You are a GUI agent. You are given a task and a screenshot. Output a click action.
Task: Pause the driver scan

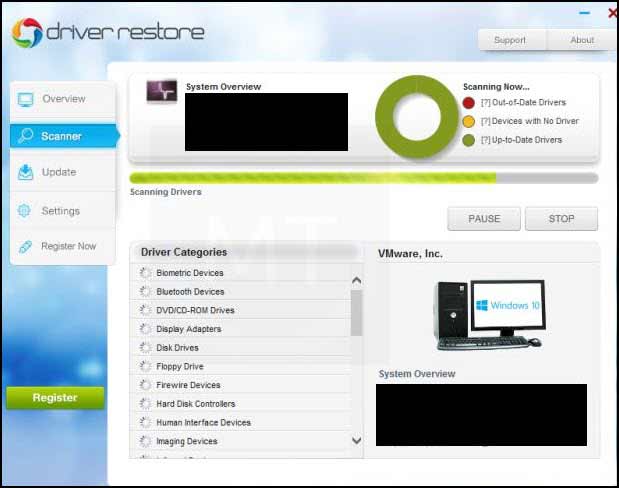484,219
